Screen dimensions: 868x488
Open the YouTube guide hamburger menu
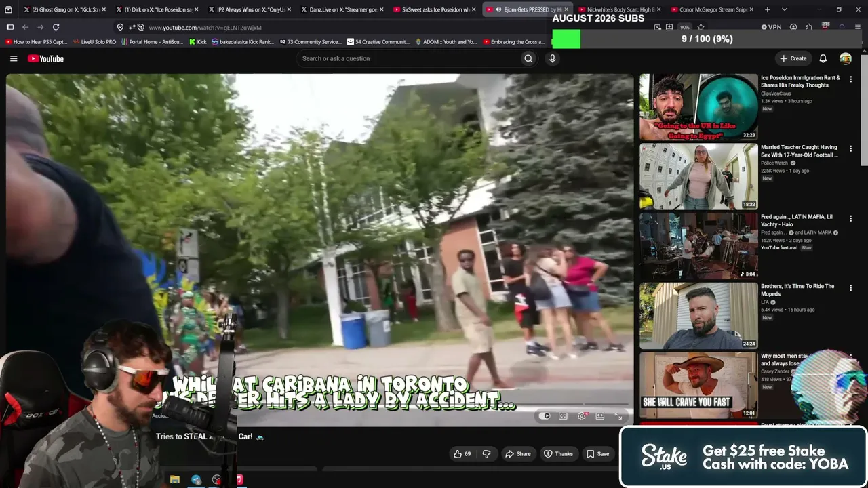14,58
